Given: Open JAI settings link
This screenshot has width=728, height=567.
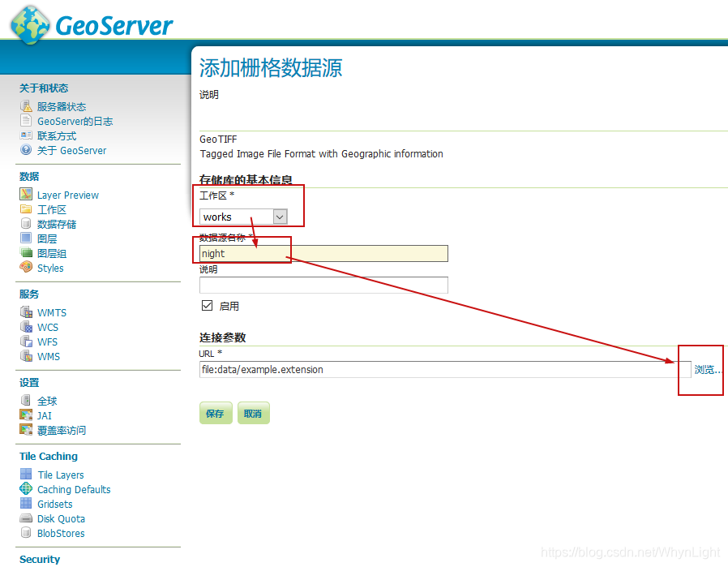Looking at the screenshot, I should (44, 415).
